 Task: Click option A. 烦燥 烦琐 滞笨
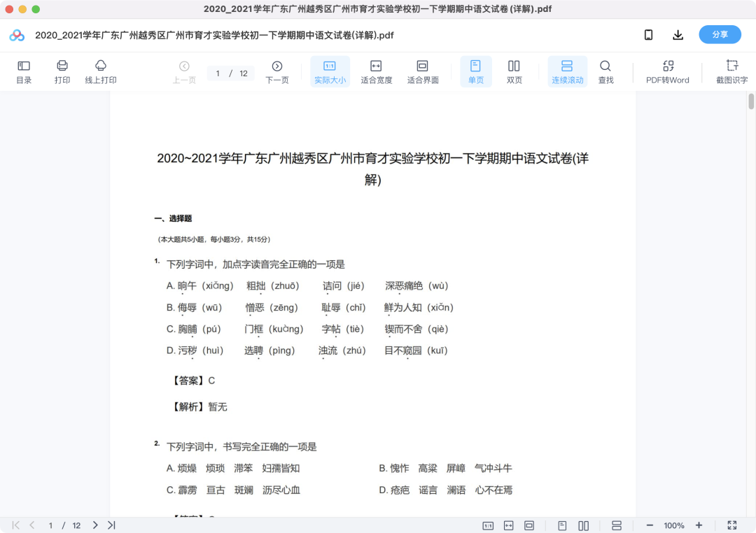[233, 469]
